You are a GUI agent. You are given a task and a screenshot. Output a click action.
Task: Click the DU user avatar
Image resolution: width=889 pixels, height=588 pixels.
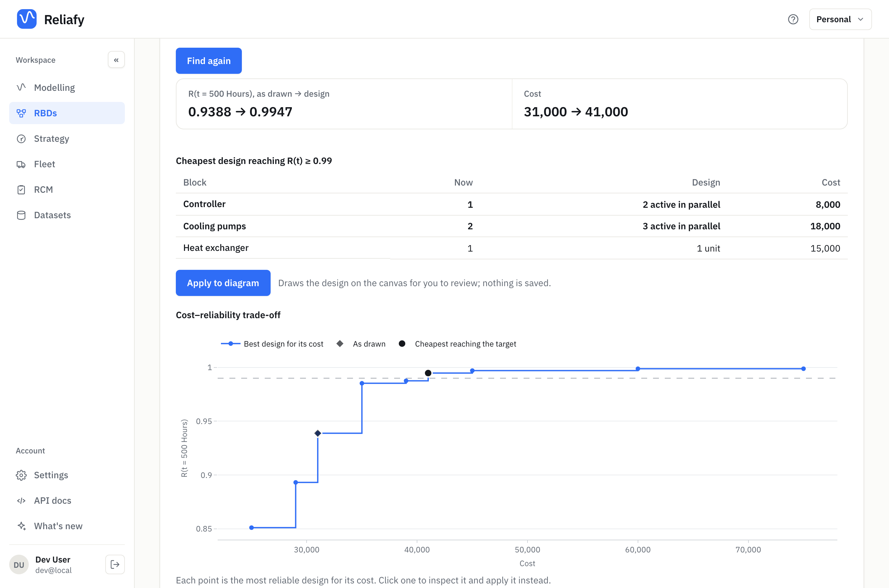pyautogui.click(x=19, y=564)
